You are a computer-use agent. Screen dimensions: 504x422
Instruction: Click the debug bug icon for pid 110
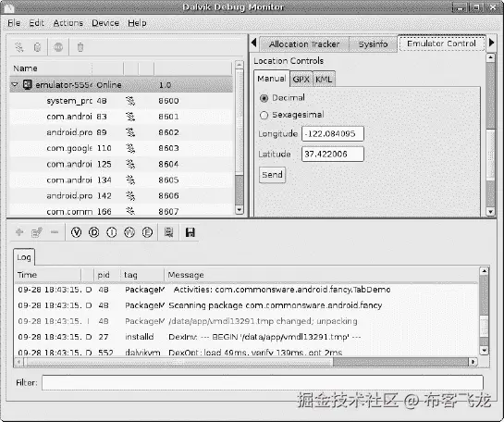point(130,148)
